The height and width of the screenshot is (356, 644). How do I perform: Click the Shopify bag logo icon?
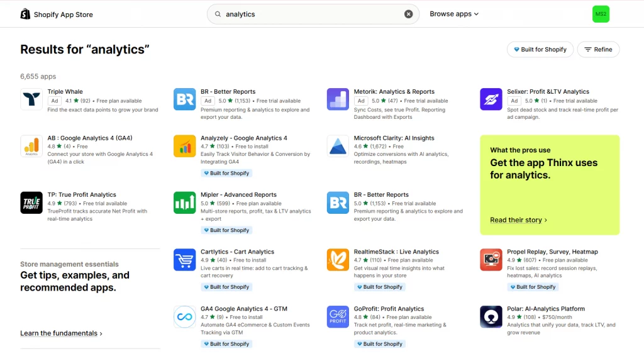pos(25,14)
